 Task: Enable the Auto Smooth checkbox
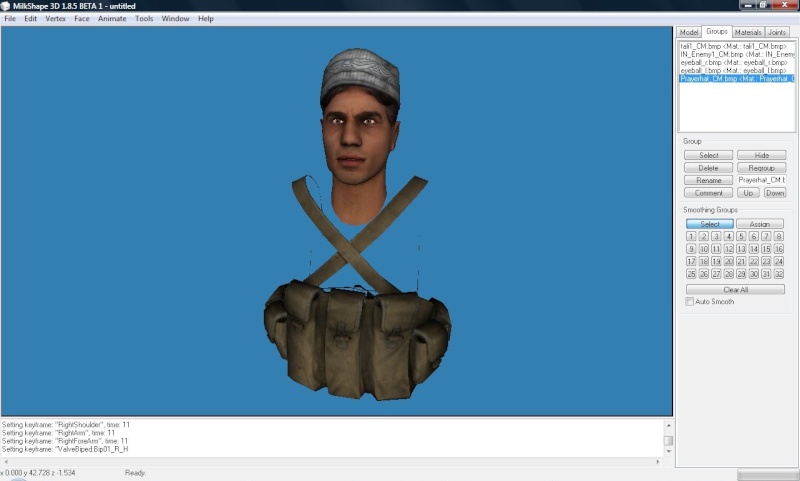tap(689, 301)
